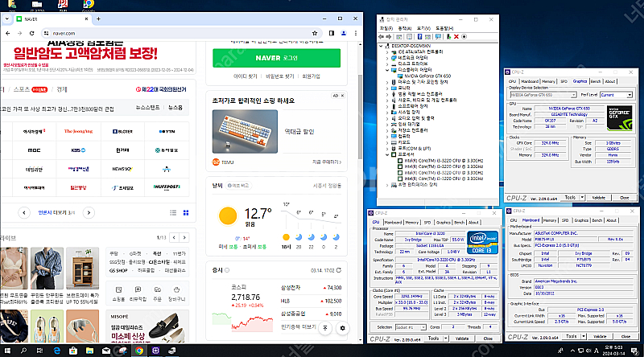The height and width of the screenshot is (357, 644).
Task: Open Chrome profile avatar icon
Action: 344,33
